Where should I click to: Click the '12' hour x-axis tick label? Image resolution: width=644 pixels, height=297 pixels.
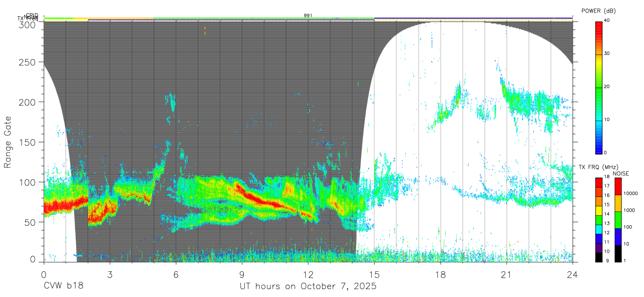pos(308,274)
